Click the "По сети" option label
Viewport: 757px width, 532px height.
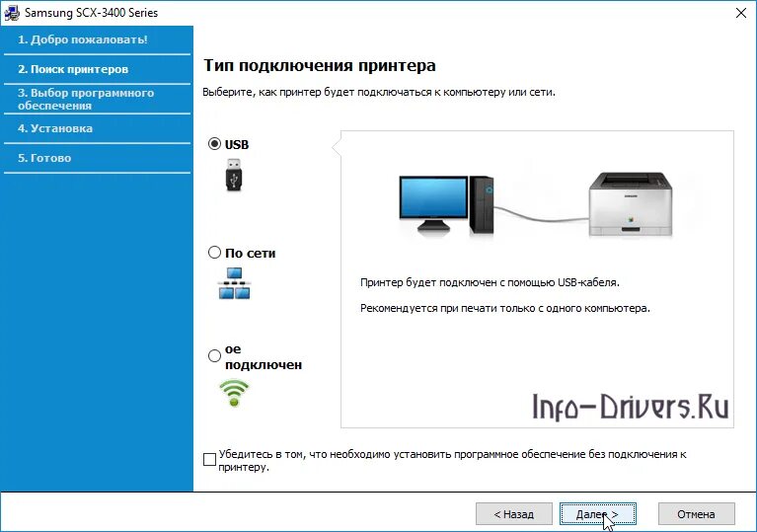(x=250, y=253)
